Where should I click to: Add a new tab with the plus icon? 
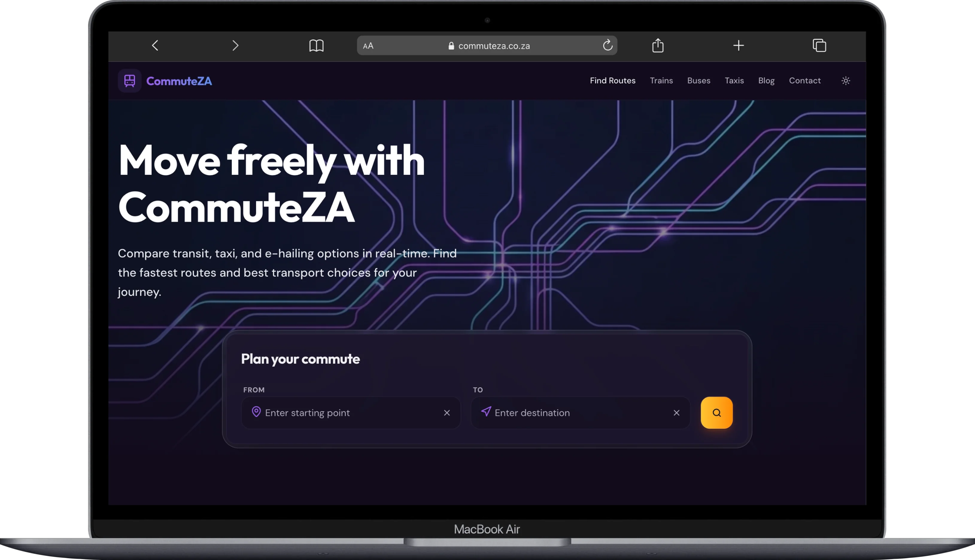[738, 45]
